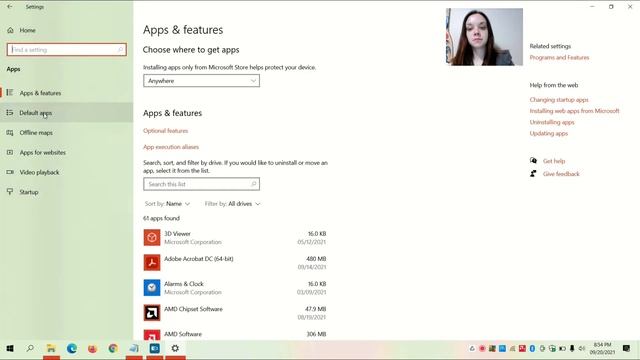Click the 480 MB size value
Viewport: 640px width, 360px height.
(x=316, y=259)
